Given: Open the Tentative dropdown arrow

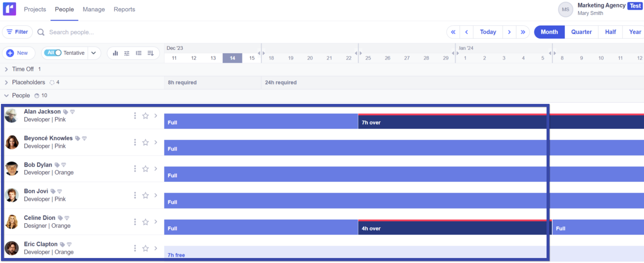Looking at the screenshot, I should tap(93, 53).
